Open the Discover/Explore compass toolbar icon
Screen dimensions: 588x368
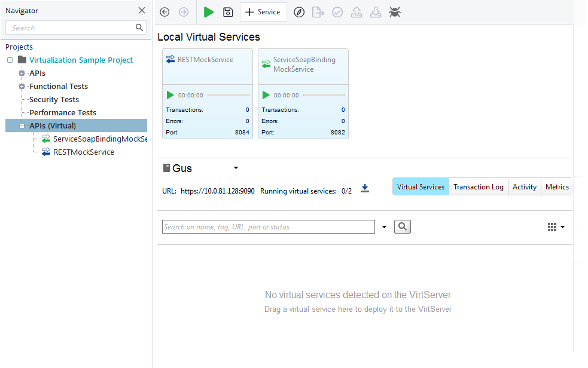(x=298, y=12)
